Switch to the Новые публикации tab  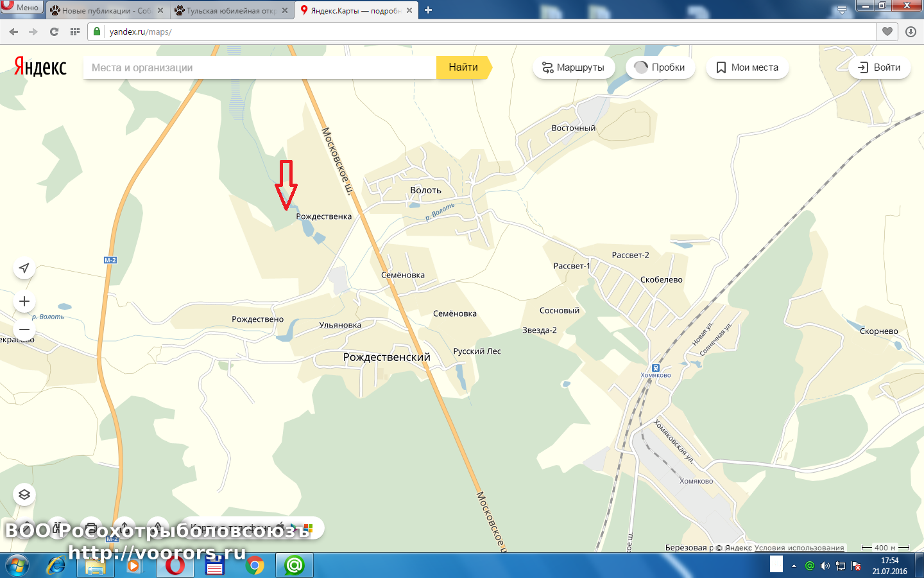click(101, 10)
